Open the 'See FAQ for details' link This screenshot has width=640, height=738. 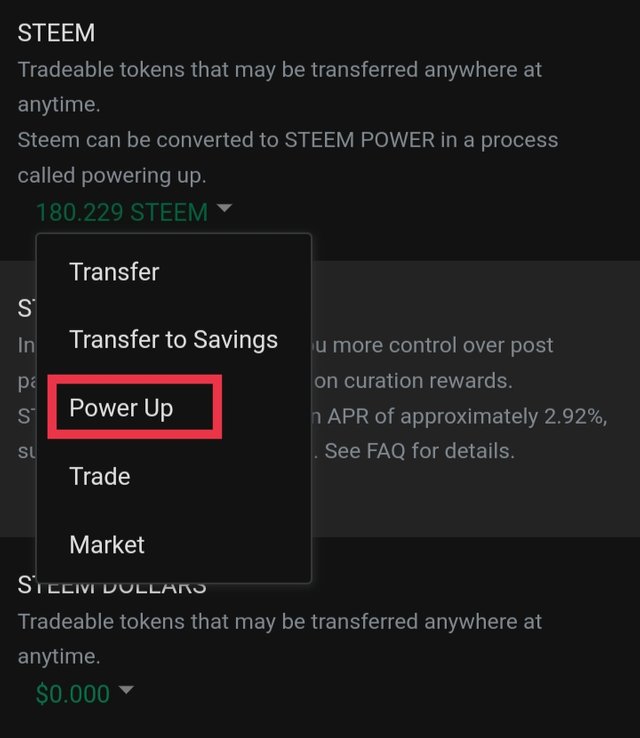419,450
